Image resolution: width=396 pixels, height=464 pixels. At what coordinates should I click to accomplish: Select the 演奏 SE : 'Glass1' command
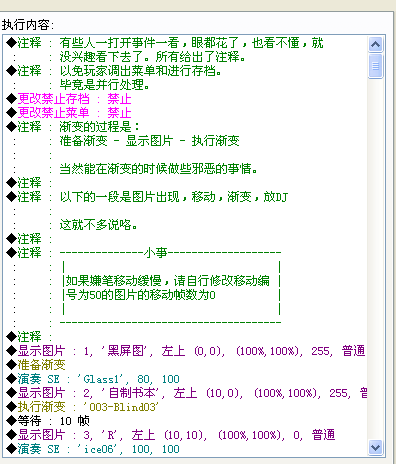point(93,379)
